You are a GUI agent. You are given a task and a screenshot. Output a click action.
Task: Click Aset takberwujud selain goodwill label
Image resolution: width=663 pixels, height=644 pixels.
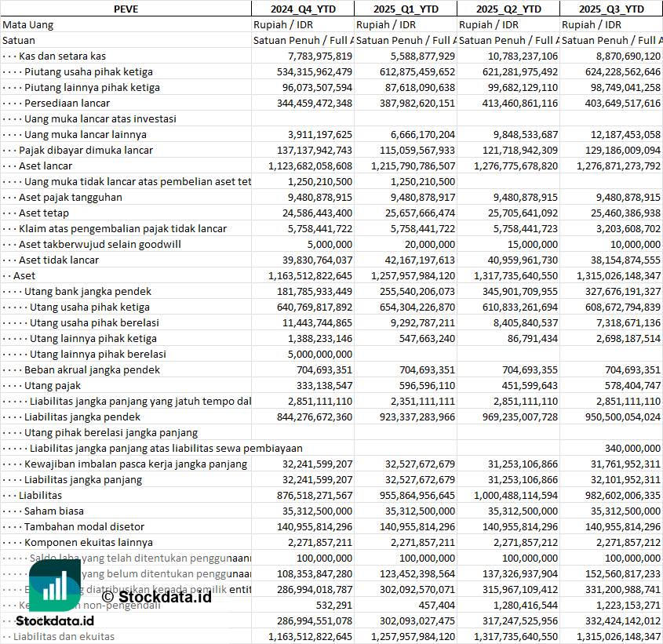(x=100, y=245)
